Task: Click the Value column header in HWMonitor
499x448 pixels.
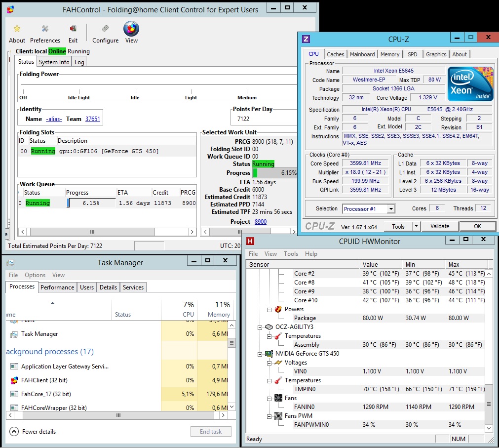Action: 381,264
